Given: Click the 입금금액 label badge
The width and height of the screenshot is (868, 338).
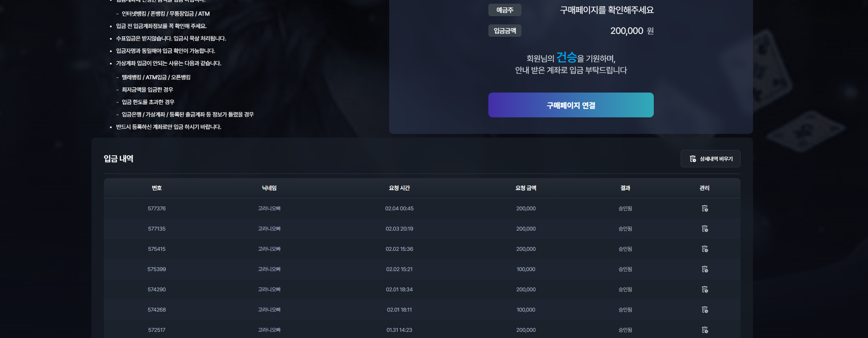Looking at the screenshot, I should [505, 31].
